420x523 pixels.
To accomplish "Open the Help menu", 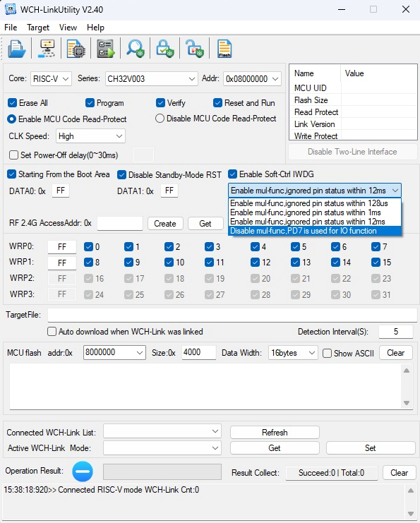I will pyautogui.click(x=95, y=28).
